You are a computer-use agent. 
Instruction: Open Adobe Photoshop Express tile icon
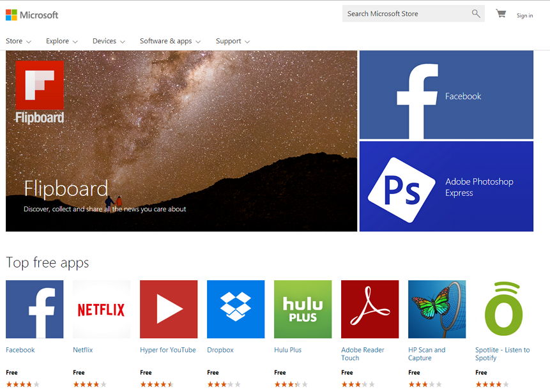402,190
